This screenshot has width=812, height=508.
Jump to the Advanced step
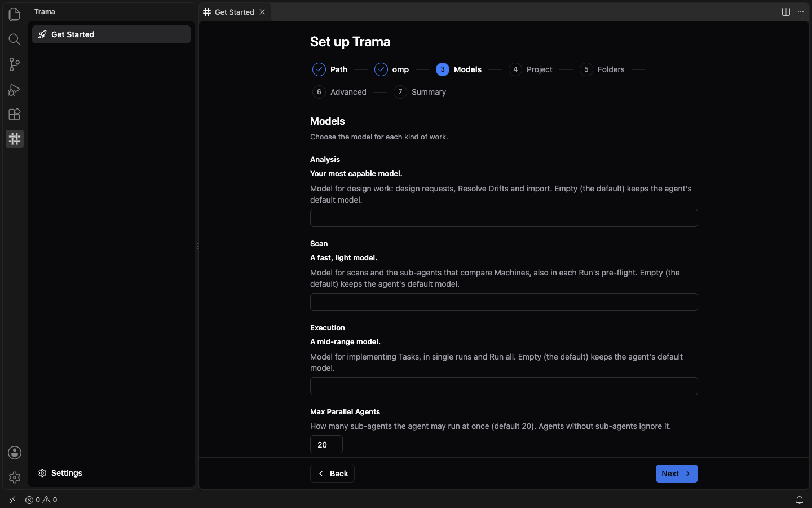339,92
